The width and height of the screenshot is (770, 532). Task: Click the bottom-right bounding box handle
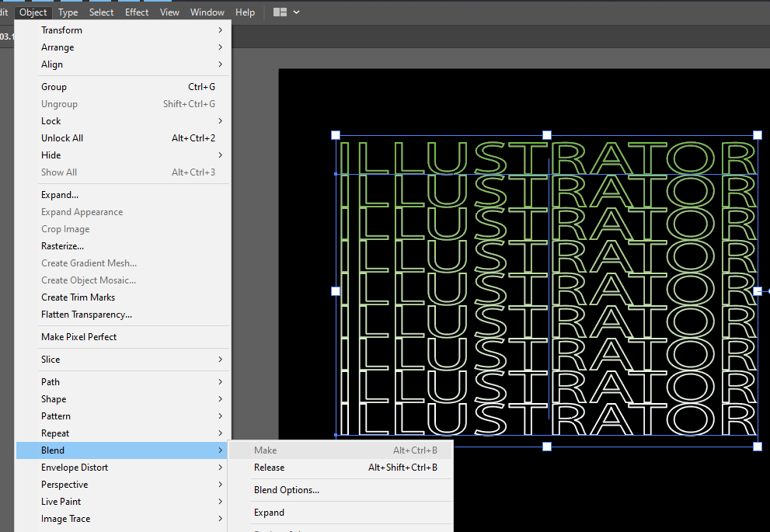[758, 447]
